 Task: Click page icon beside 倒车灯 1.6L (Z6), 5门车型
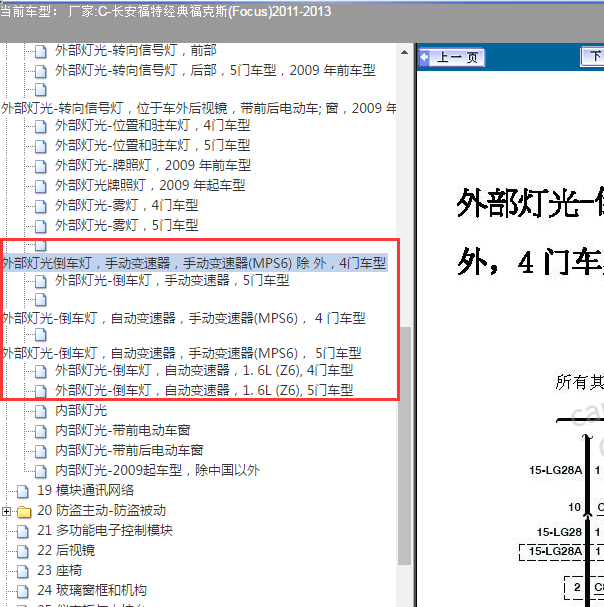click(x=41, y=391)
